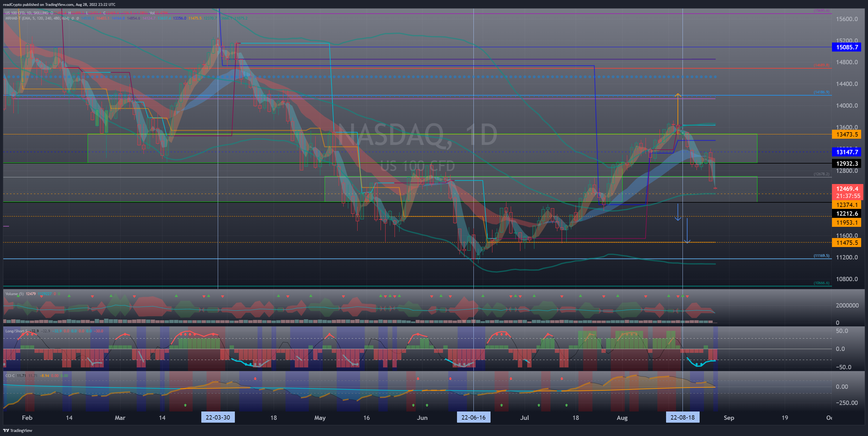868x436 pixels.
Task: Click the Aug label on time axis
Action: [622, 418]
